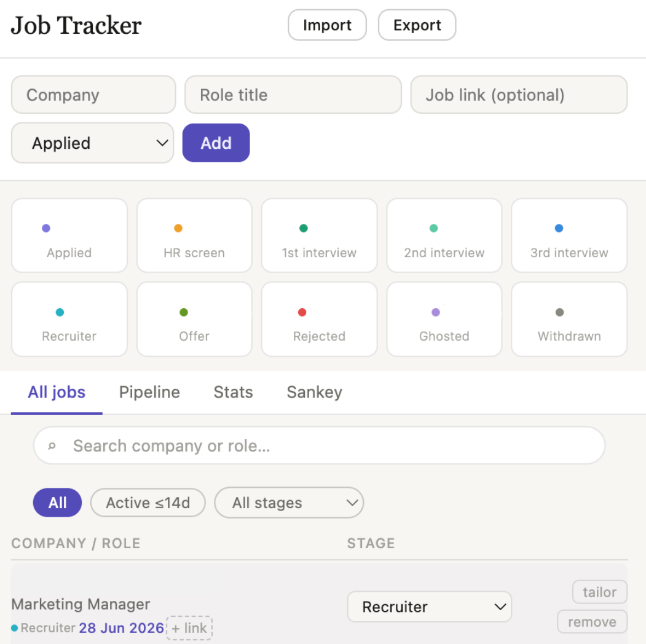The image size is (646, 644).
Task: Select the Offer stage card
Action: (x=194, y=319)
